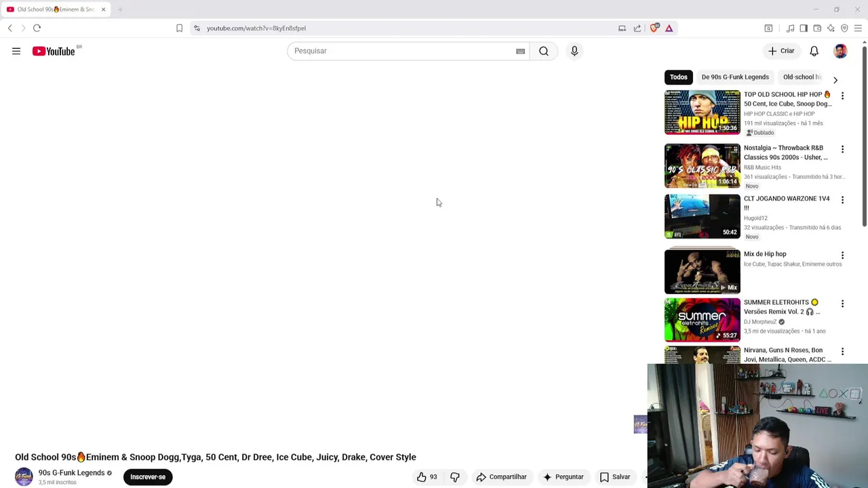Open options for SUMMER ELETROHITS video
This screenshot has width=868, height=488.
coord(842,304)
